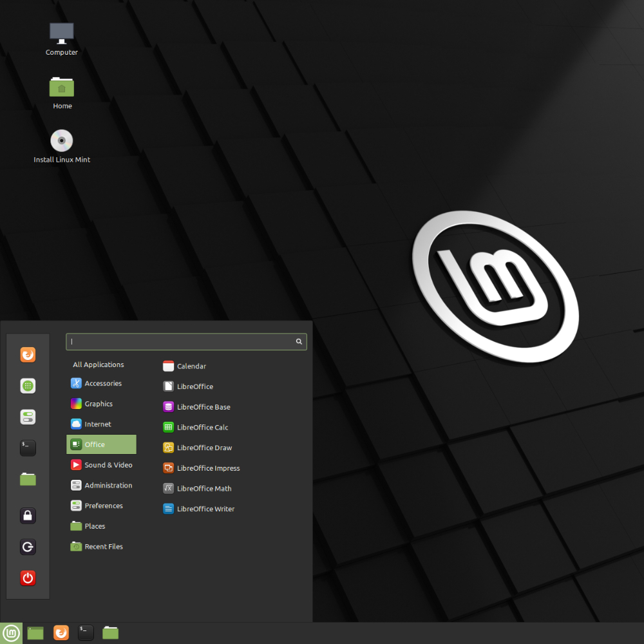Click the 'LibreOffice Math' label text

(204, 488)
